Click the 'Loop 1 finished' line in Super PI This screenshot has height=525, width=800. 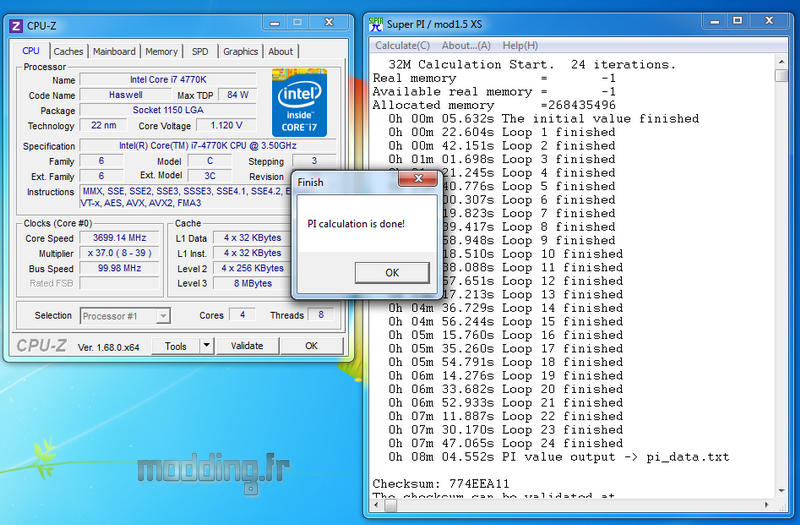point(502,132)
